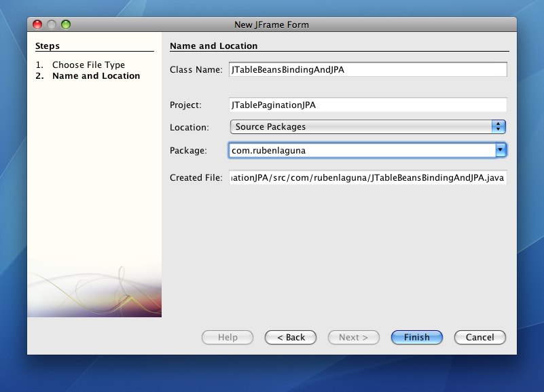Click the Class Name: label

point(196,70)
